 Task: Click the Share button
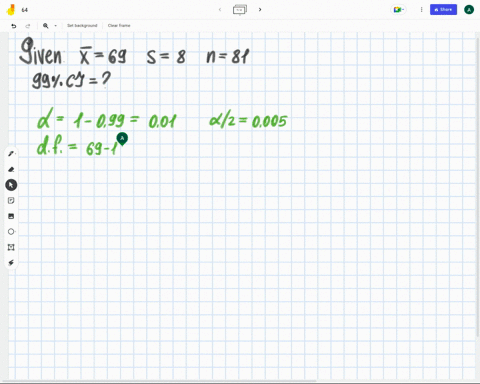[x=443, y=10]
